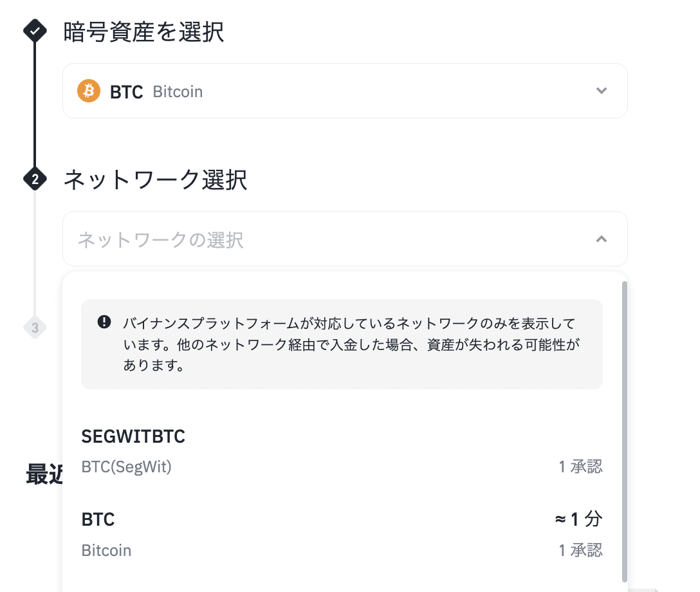Click the ネットワークの選択 placeholder field
This screenshot has height=592, width=700.
tap(161, 241)
